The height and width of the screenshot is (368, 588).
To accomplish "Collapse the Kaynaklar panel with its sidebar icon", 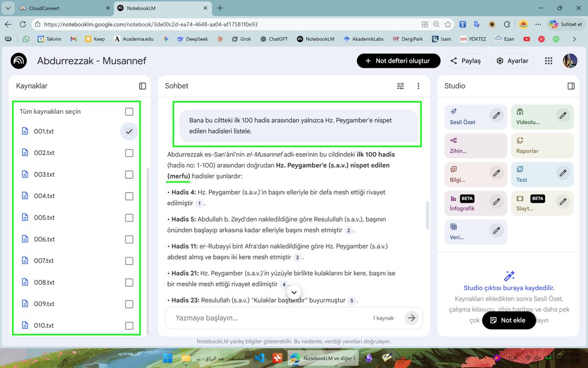I will pos(143,86).
